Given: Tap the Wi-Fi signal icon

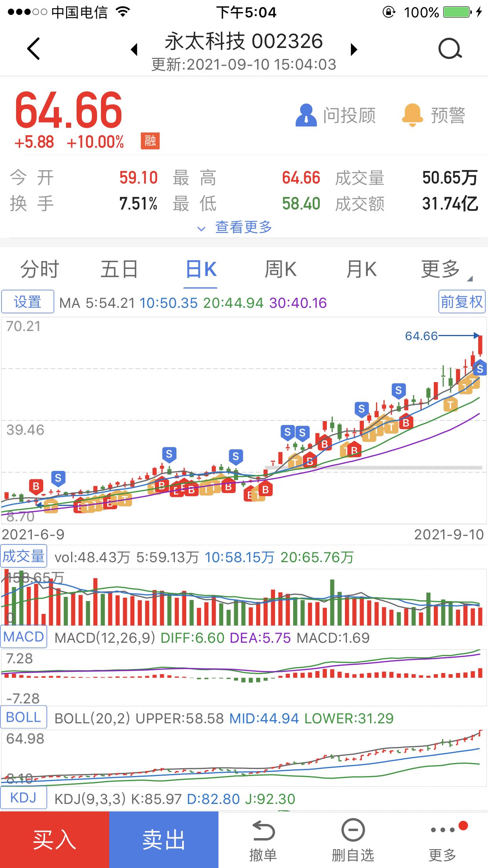Looking at the screenshot, I should click(x=123, y=12).
